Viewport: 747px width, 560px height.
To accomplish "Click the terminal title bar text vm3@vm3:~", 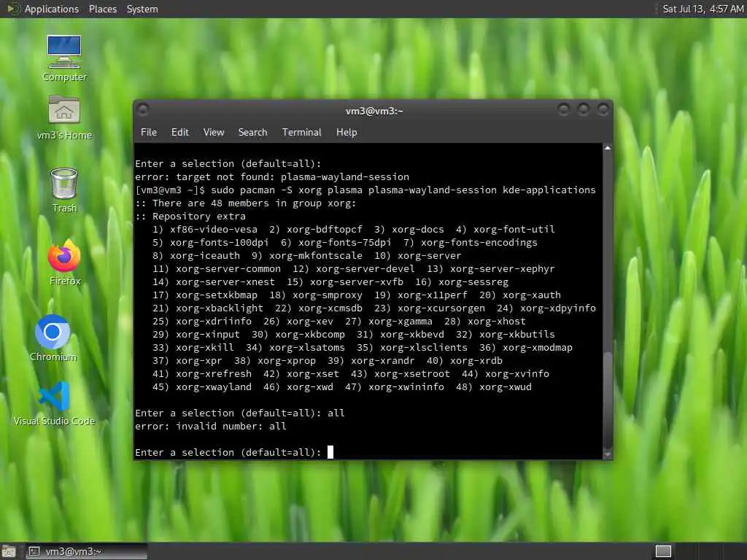I will click(x=374, y=111).
